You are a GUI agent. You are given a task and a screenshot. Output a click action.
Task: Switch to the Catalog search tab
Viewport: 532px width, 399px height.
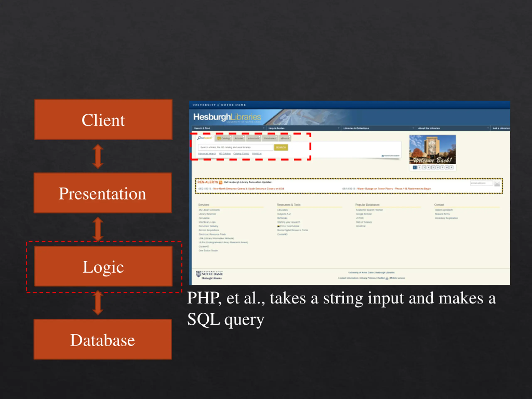[223, 138]
